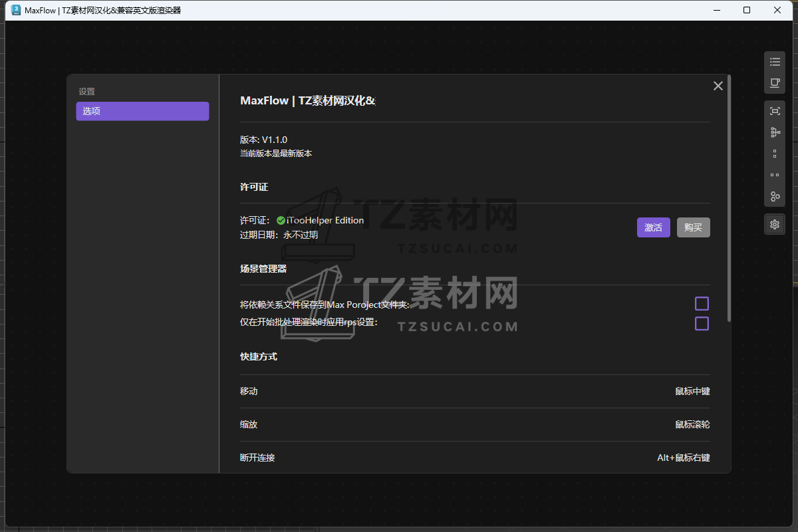Click the fit-to-view frame icon
Viewport: 798px width, 532px height.
tap(775, 111)
